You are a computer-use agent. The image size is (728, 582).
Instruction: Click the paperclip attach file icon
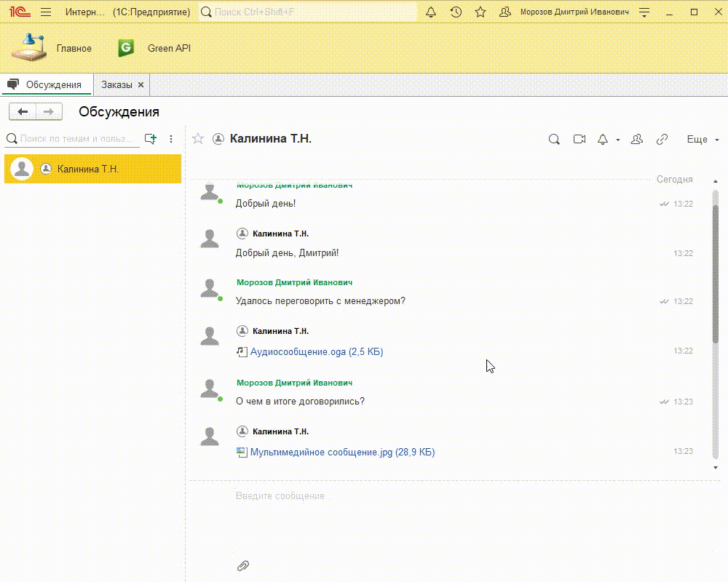tap(243, 565)
